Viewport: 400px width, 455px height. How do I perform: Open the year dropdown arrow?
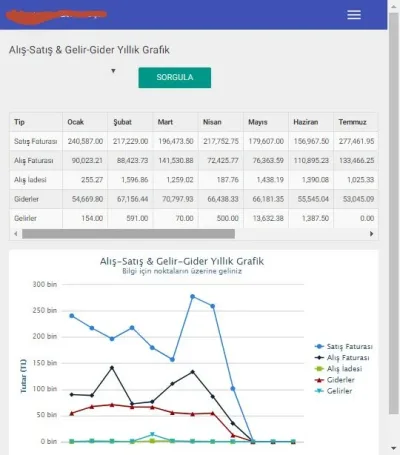click(x=113, y=71)
